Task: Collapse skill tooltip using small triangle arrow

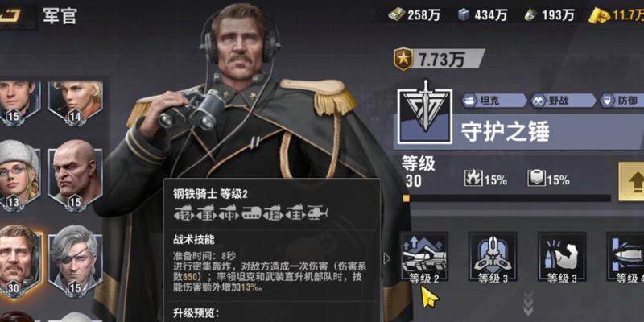Action: 386,258
